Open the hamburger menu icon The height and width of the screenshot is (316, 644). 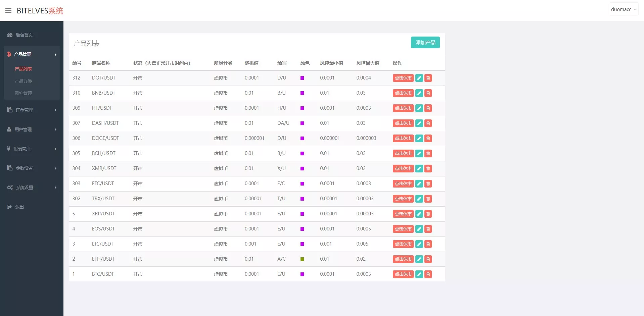tap(9, 10)
